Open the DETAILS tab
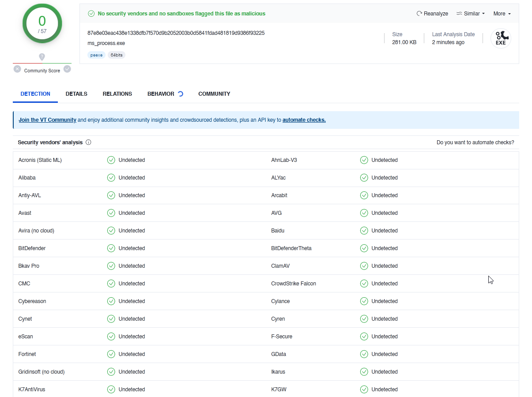 [x=76, y=94]
